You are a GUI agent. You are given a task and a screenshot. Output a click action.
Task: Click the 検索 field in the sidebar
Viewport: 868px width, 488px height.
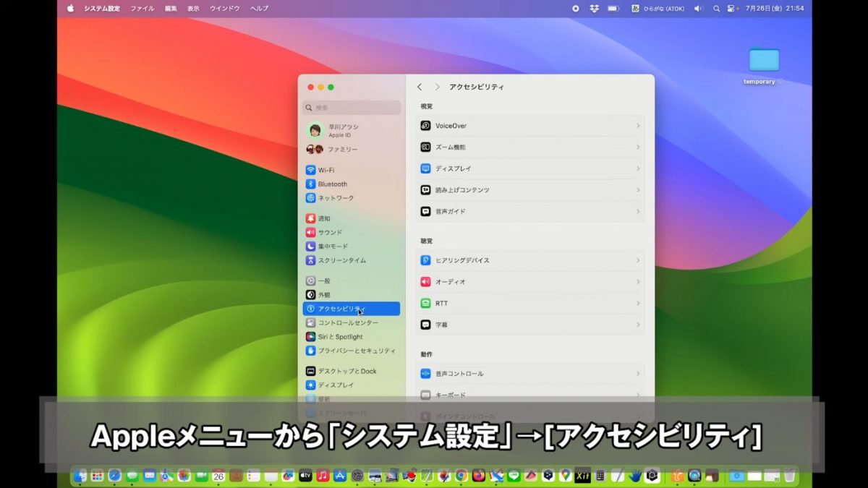[352, 108]
